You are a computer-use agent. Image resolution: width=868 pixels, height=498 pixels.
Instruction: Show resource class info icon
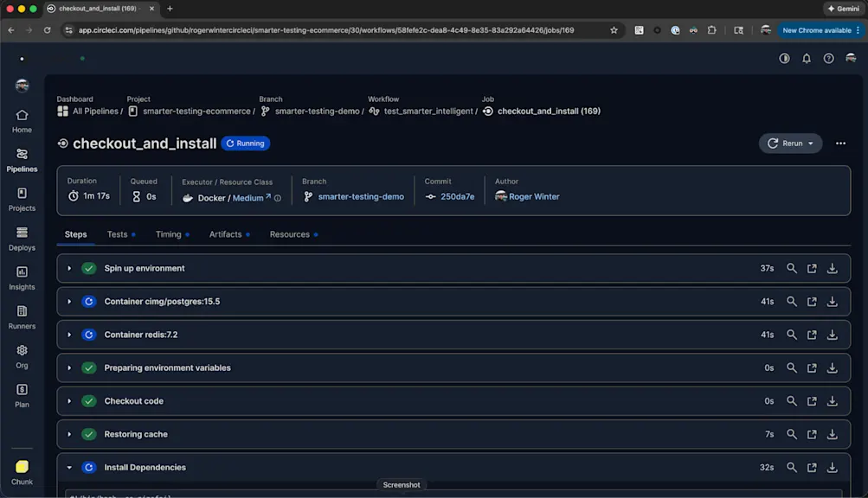(278, 198)
